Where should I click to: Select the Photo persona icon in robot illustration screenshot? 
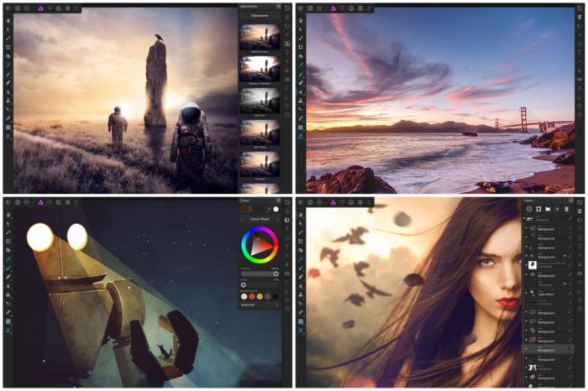[40, 202]
